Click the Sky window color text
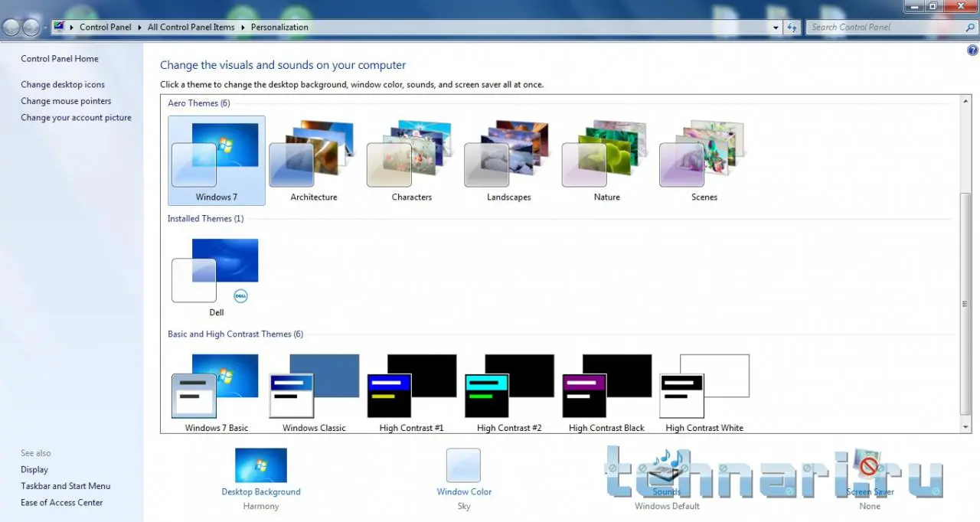 [x=464, y=507]
